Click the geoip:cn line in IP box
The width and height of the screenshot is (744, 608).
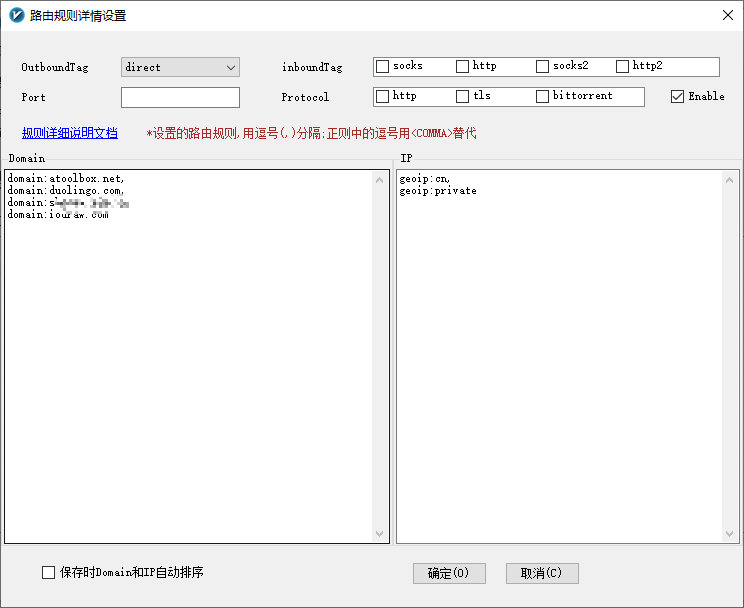(x=424, y=179)
